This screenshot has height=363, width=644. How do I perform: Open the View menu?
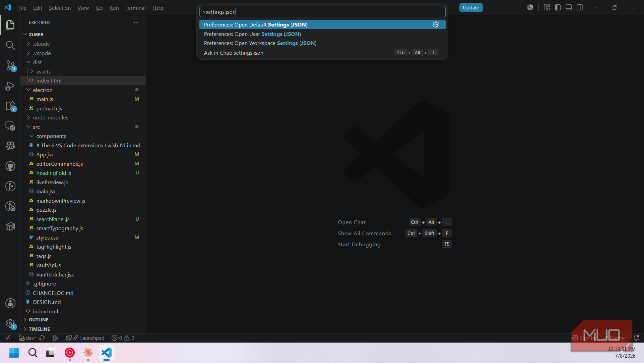coord(83,8)
